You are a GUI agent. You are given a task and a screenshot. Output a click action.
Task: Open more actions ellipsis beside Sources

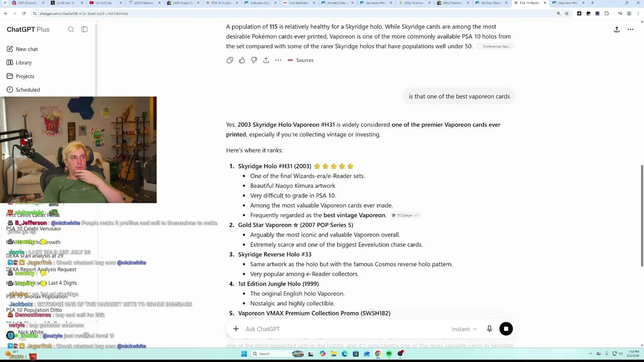pyautogui.click(x=278, y=60)
